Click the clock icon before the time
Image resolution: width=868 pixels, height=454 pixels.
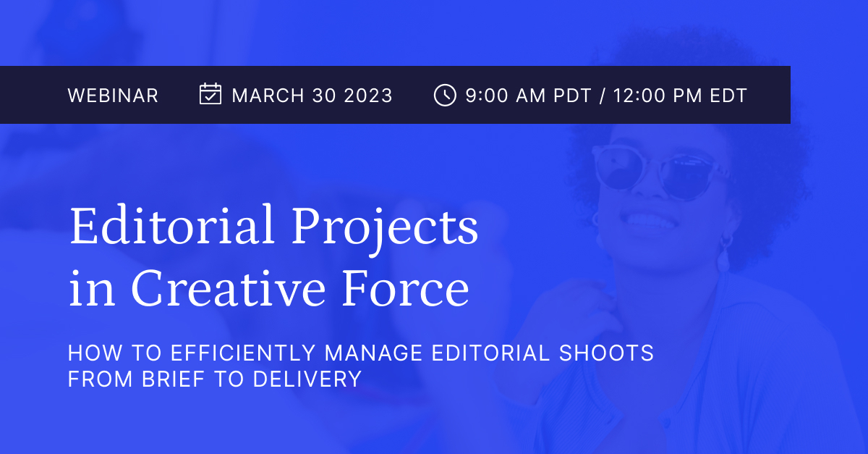[444, 95]
